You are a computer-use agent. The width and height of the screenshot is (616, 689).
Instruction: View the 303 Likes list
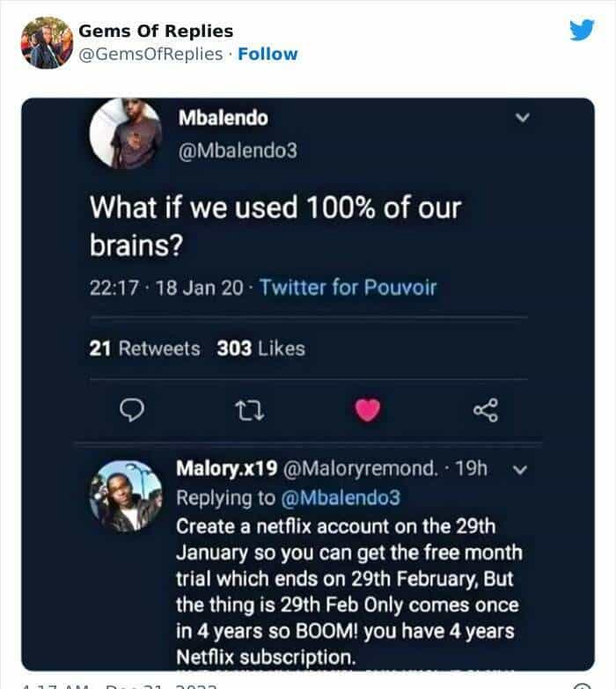261,348
